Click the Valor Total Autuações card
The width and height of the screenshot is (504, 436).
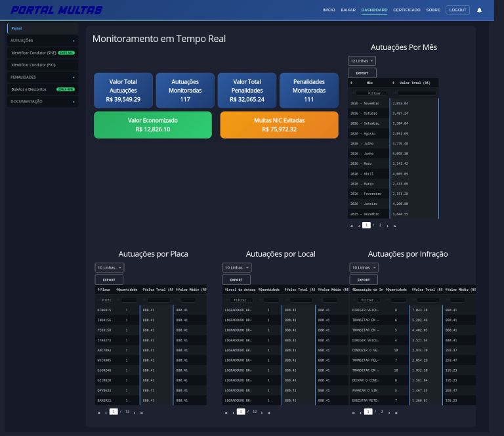click(x=123, y=91)
